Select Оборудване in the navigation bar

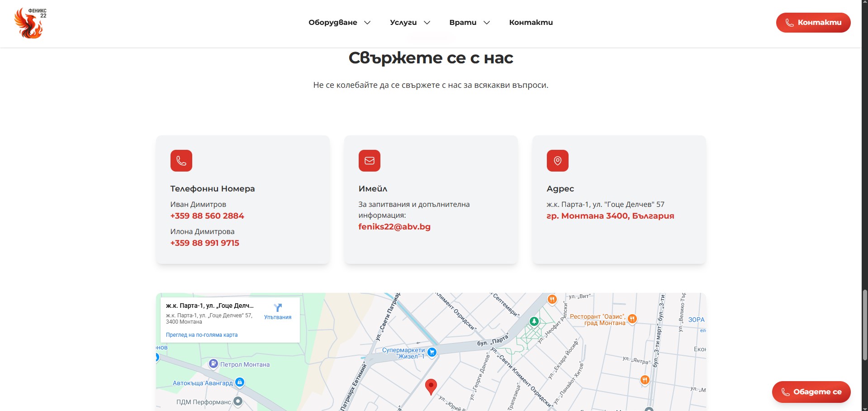333,22
